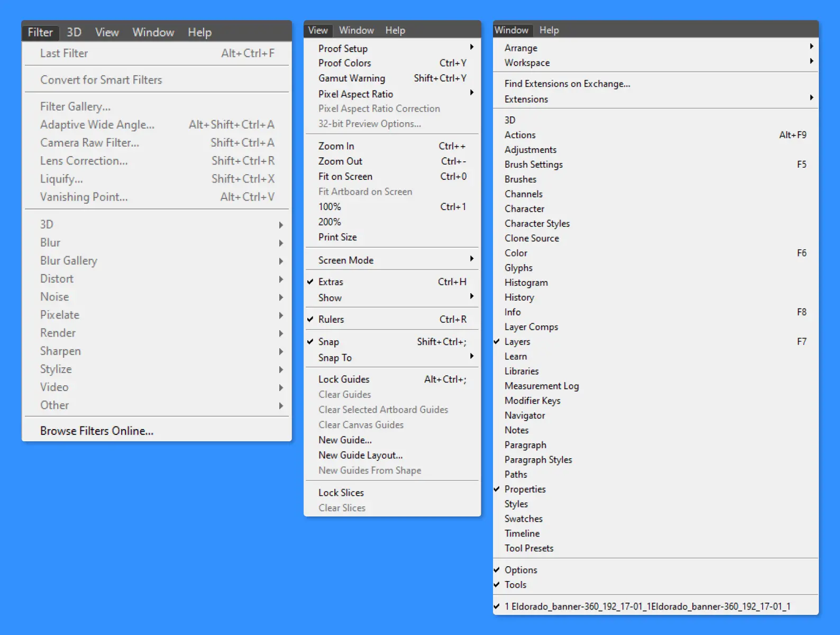Viewport: 840px width, 635px height.
Task: Show the History panel
Action: tap(655, 297)
